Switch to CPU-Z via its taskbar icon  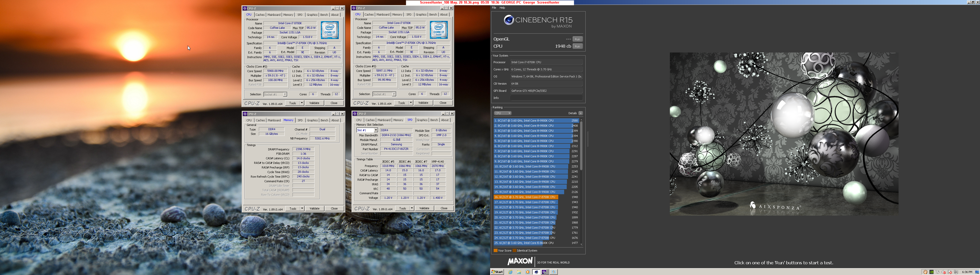[x=544, y=272]
